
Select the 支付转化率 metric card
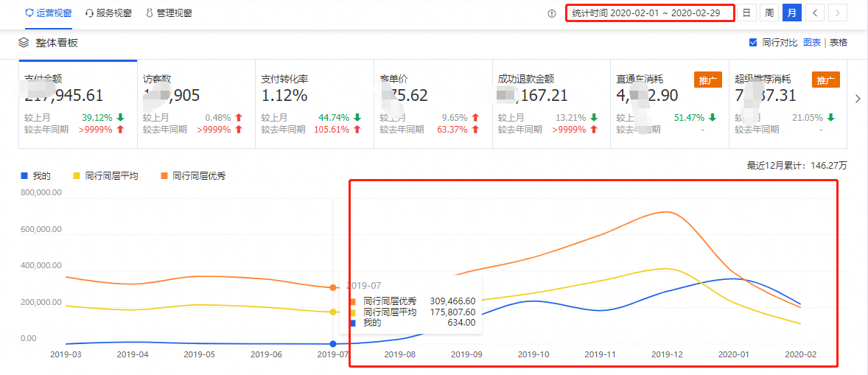click(x=314, y=103)
